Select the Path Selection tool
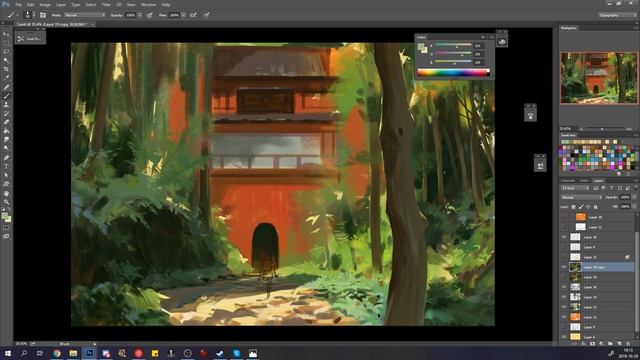The height and width of the screenshot is (360, 640). [x=6, y=175]
